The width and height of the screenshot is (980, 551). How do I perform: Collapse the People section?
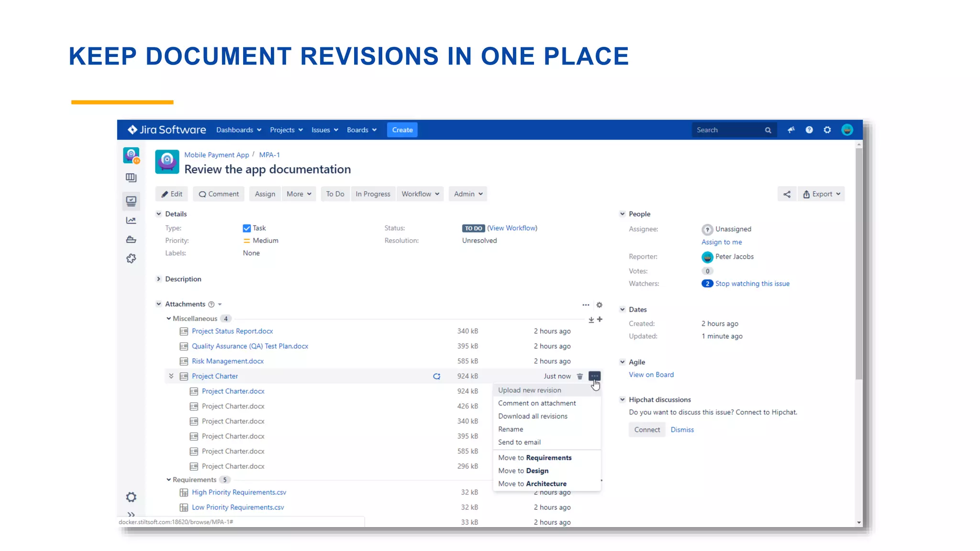coord(622,214)
